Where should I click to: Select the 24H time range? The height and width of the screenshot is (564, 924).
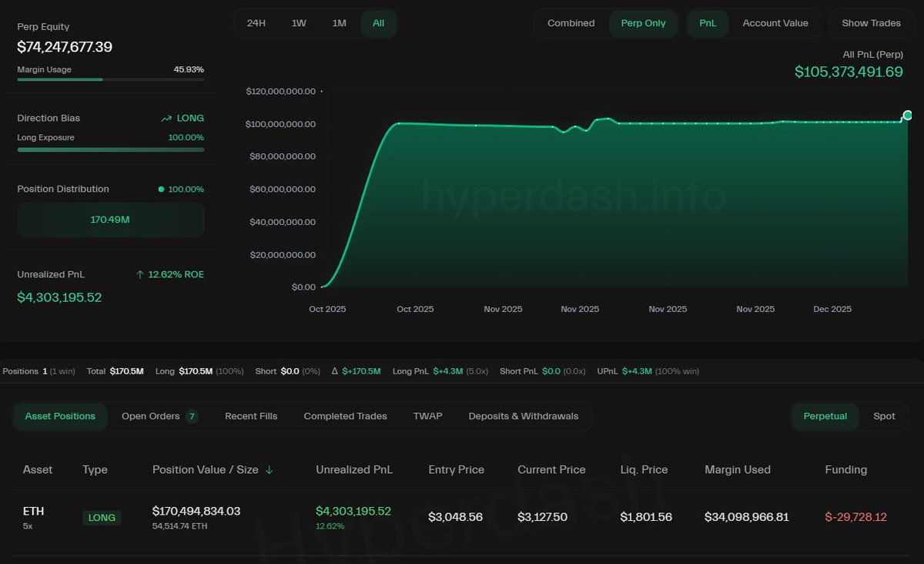[x=256, y=23]
